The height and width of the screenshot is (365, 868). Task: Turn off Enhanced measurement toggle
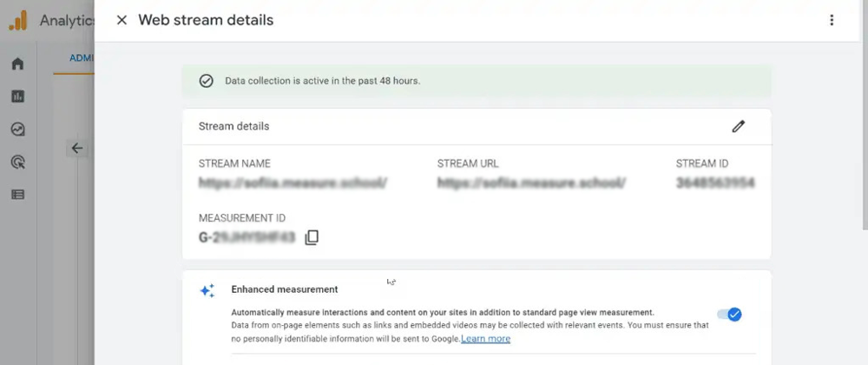[729, 315]
